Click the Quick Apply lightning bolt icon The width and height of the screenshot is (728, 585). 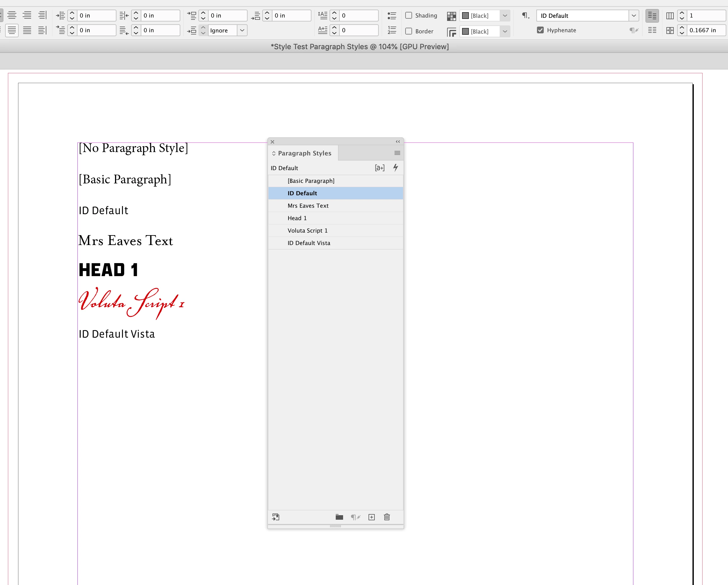coord(395,168)
